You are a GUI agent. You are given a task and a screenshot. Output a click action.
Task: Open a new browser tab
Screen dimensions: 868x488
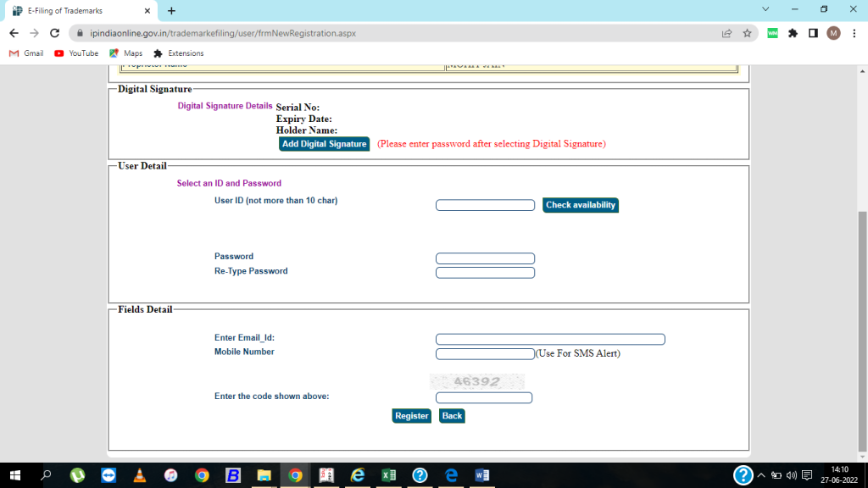tap(171, 10)
